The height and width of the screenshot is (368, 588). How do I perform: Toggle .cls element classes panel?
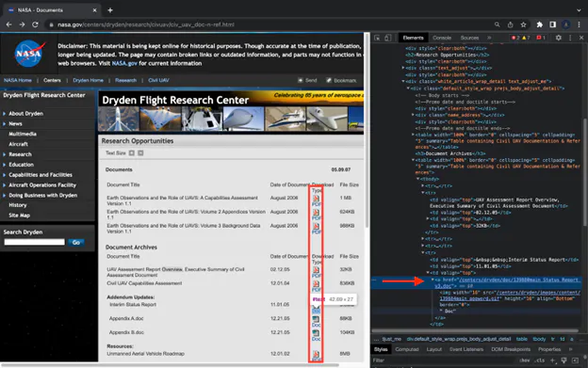(x=540, y=360)
